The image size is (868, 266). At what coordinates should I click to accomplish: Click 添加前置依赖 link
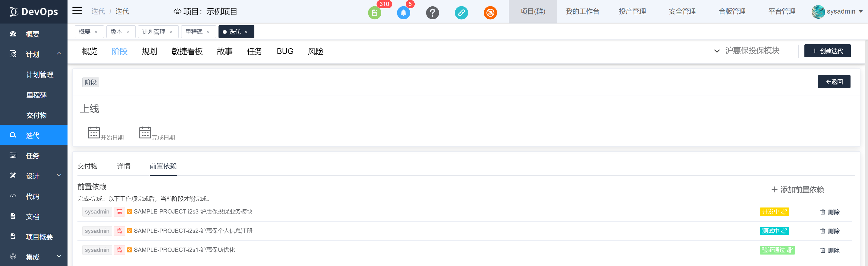(797, 190)
